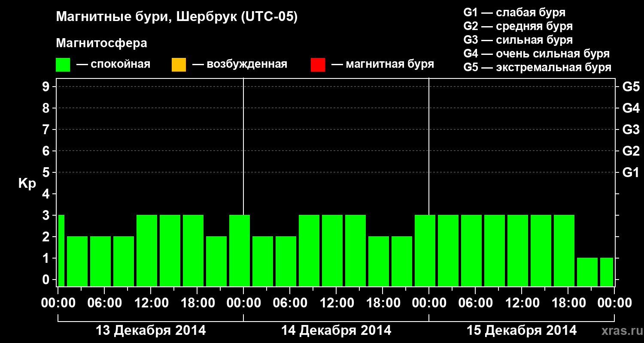Click '00:00' at the start of 13 December
The height and width of the screenshot is (343, 644).
(58, 303)
